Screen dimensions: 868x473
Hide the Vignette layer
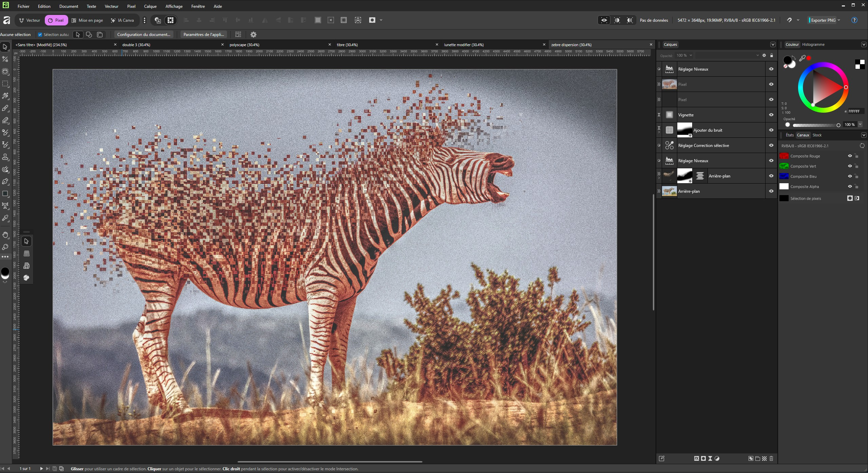(x=771, y=115)
